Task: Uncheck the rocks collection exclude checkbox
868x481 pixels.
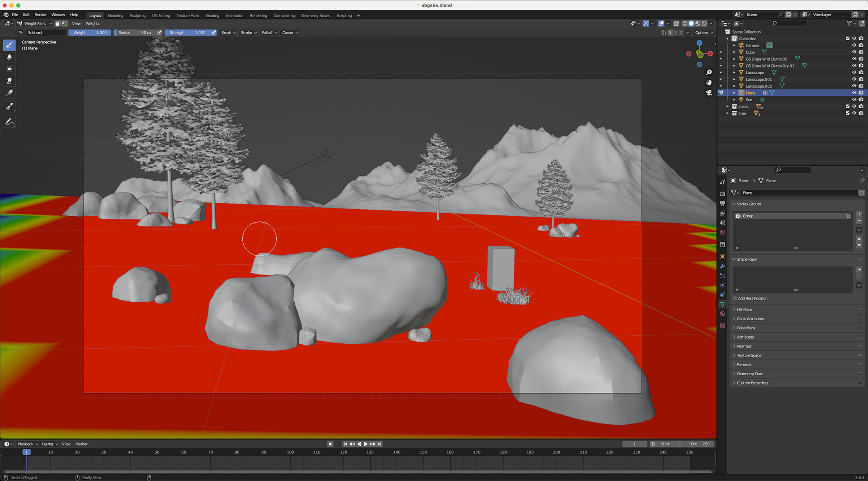Action: [x=847, y=106]
